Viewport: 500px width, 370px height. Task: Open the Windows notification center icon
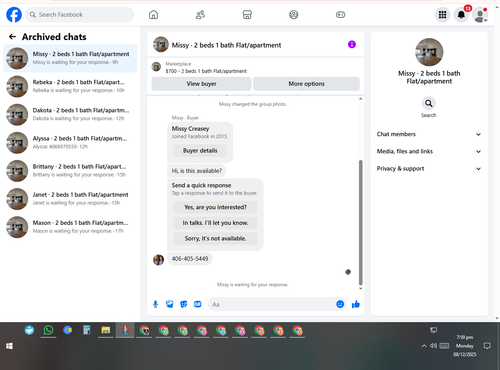click(x=487, y=346)
